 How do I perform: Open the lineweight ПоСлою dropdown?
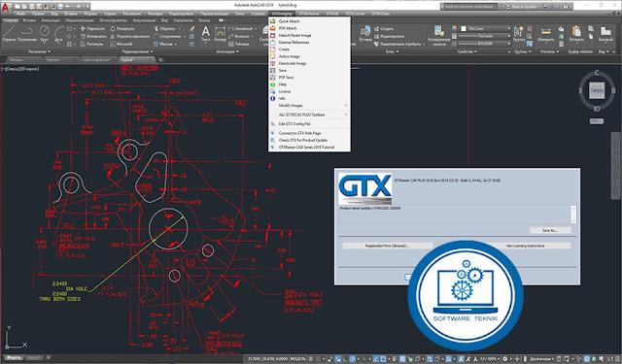tap(485, 36)
